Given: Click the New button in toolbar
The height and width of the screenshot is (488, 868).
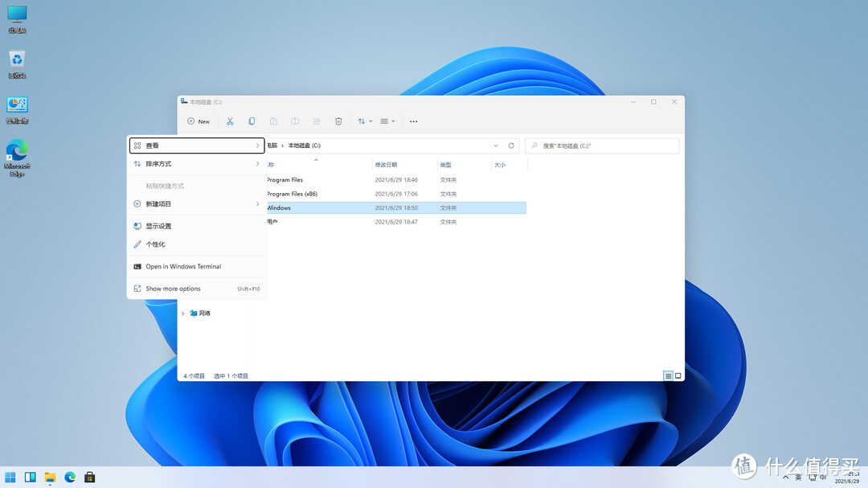Looking at the screenshot, I should [x=199, y=121].
